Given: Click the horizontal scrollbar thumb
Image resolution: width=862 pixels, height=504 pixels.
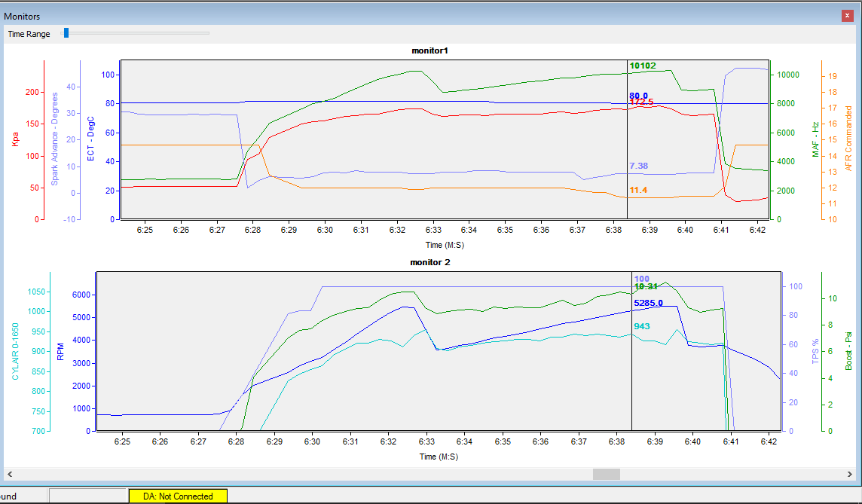Looking at the screenshot, I should (x=606, y=474).
